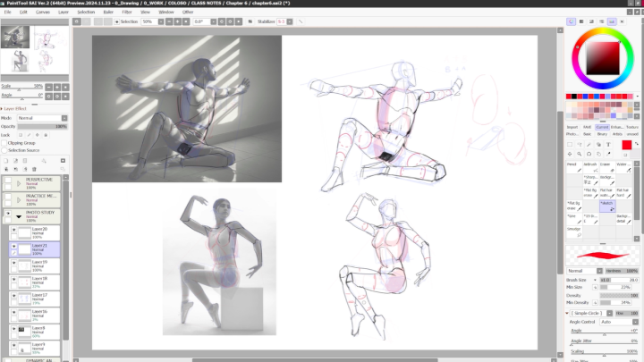
Task: Show the PERSPECTIVE folder via visibility box
Action: (x=8, y=181)
